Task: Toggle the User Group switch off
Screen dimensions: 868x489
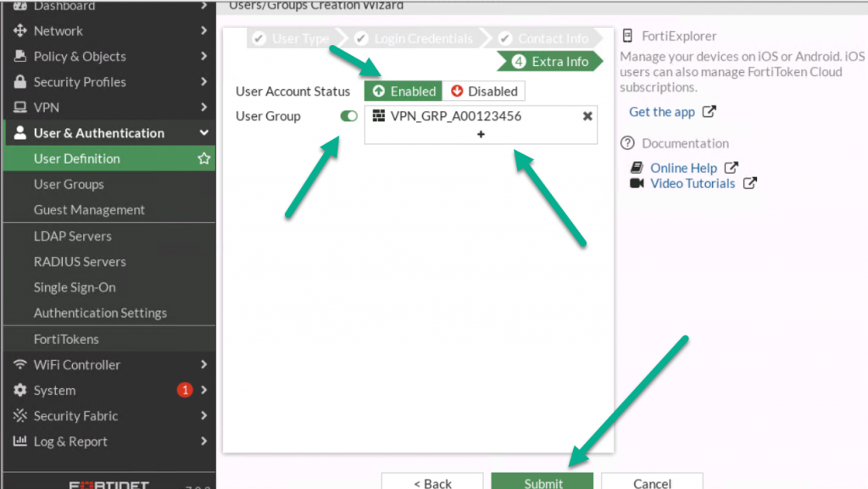Action: 348,117
